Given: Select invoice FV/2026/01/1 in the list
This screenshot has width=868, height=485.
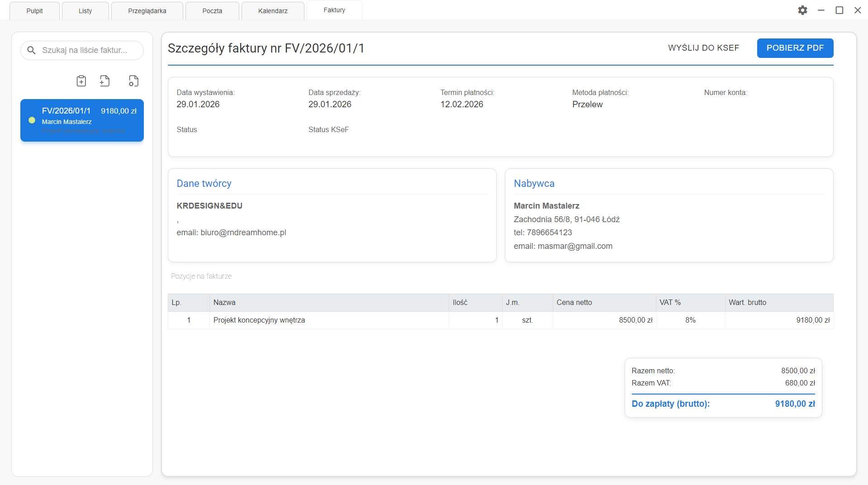Looking at the screenshot, I should pyautogui.click(x=82, y=120).
